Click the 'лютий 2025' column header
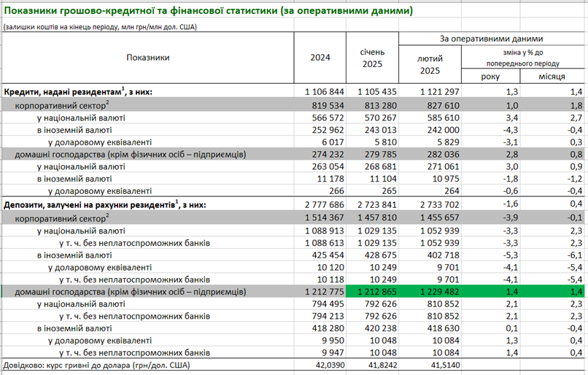Image resolution: width=588 pixels, height=375 pixels. click(429, 64)
